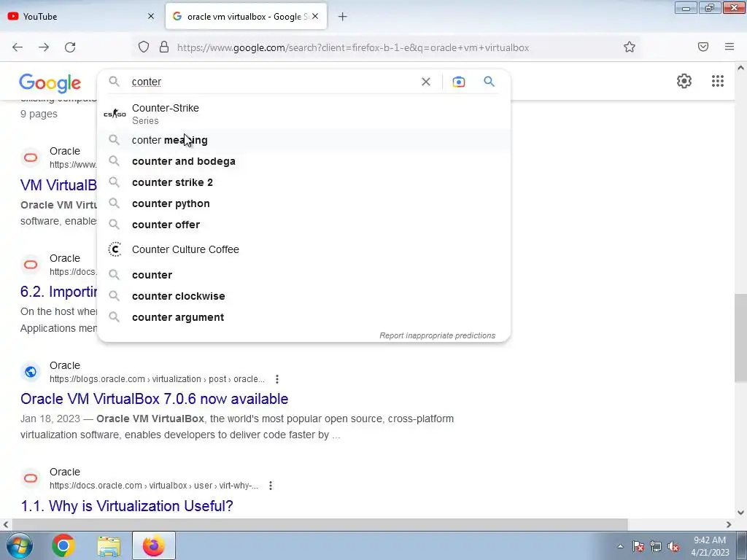The image size is (747, 560).
Task: Open network tray icon
Action: coord(656,546)
